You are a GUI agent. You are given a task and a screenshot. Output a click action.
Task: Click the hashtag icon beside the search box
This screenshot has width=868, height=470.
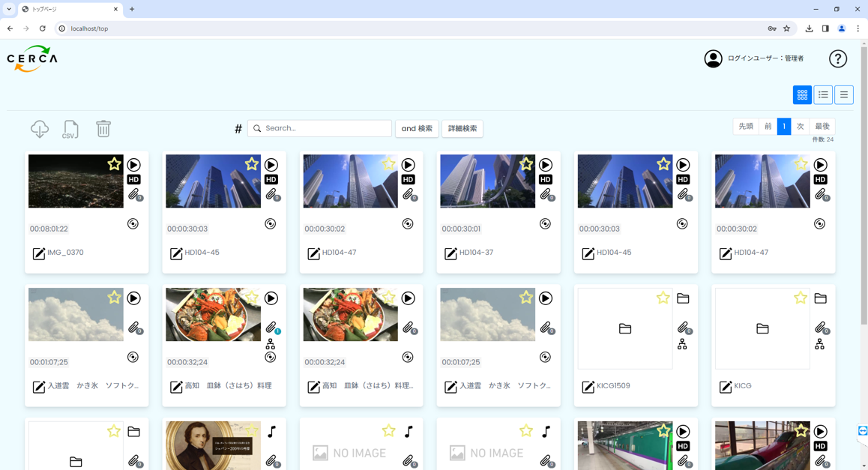(238, 129)
